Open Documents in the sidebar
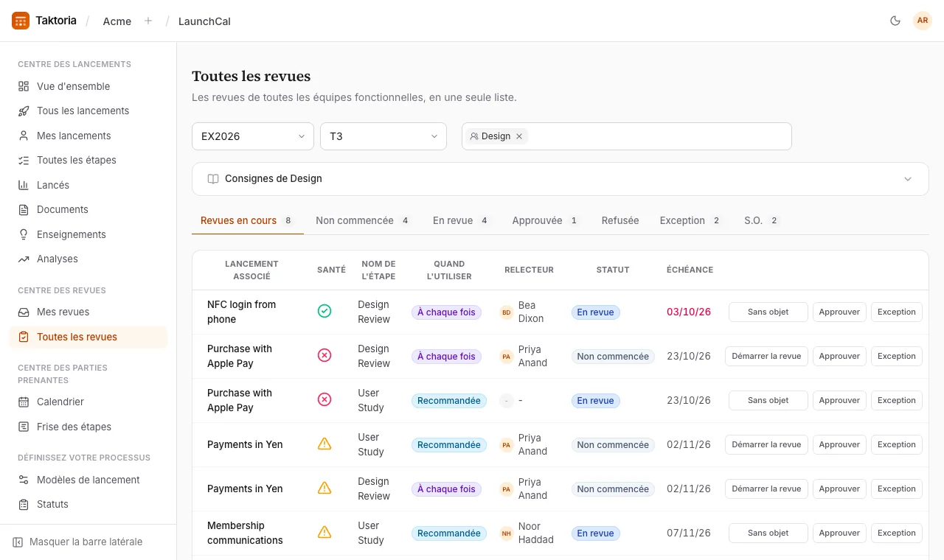Screen dimensions: 944x560 click(x=88, y=209)
